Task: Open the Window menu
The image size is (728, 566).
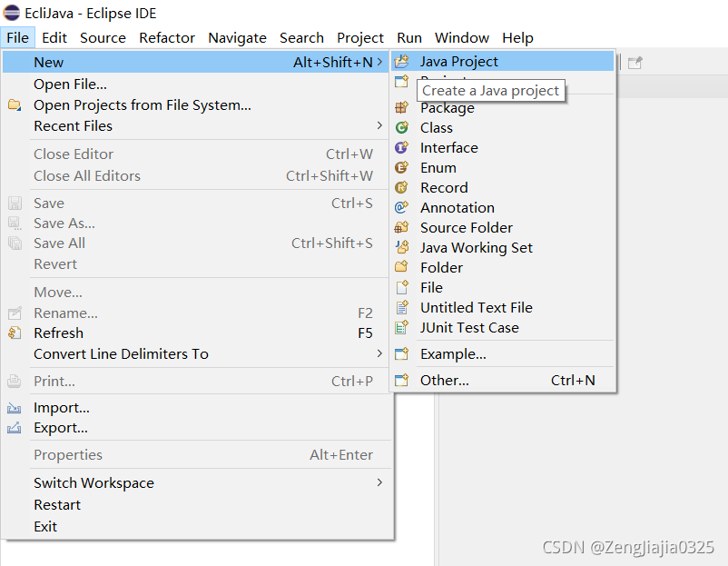Action: [461, 37]
